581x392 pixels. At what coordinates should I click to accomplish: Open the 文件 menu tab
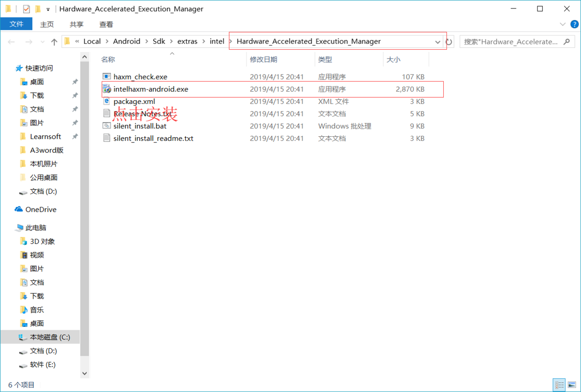pos(16,24)
